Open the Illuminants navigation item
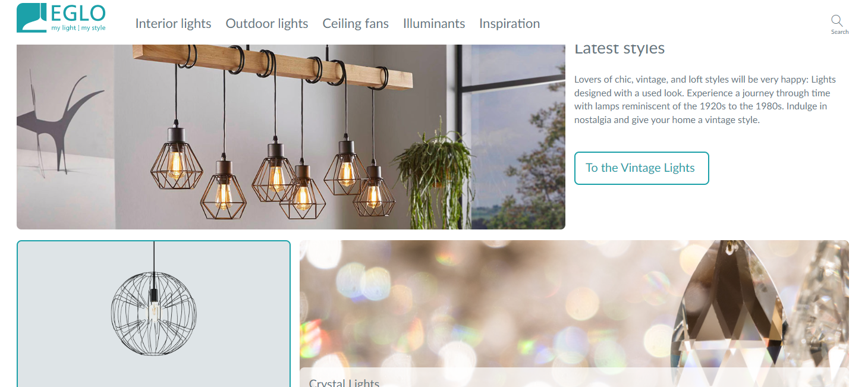Screen dimensions: 868x387 [434, 24]
